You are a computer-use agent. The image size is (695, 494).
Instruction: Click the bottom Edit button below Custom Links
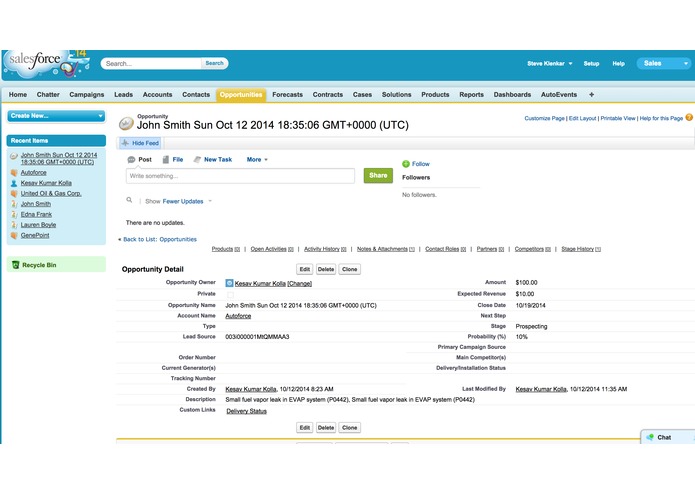305,428
